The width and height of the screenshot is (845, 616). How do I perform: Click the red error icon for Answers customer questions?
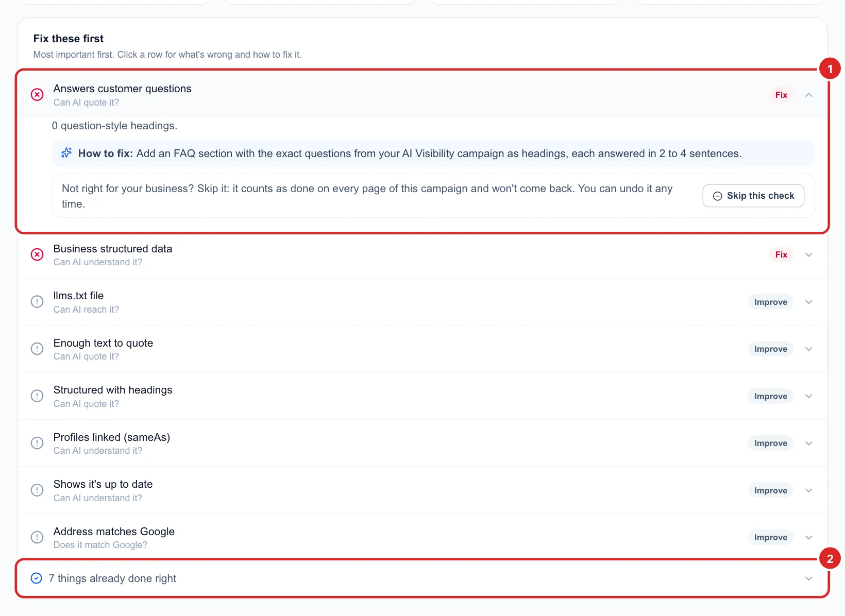[x=37, y=95]
